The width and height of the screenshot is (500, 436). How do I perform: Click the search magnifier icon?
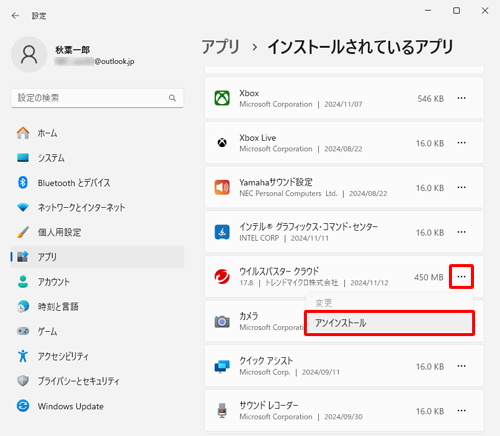pos(172,98)
